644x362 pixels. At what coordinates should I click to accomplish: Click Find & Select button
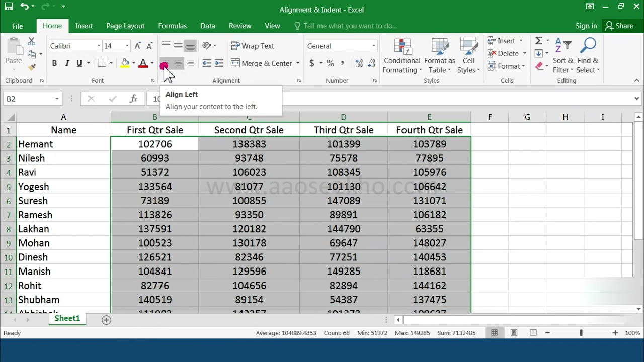[x=588, y=56]
